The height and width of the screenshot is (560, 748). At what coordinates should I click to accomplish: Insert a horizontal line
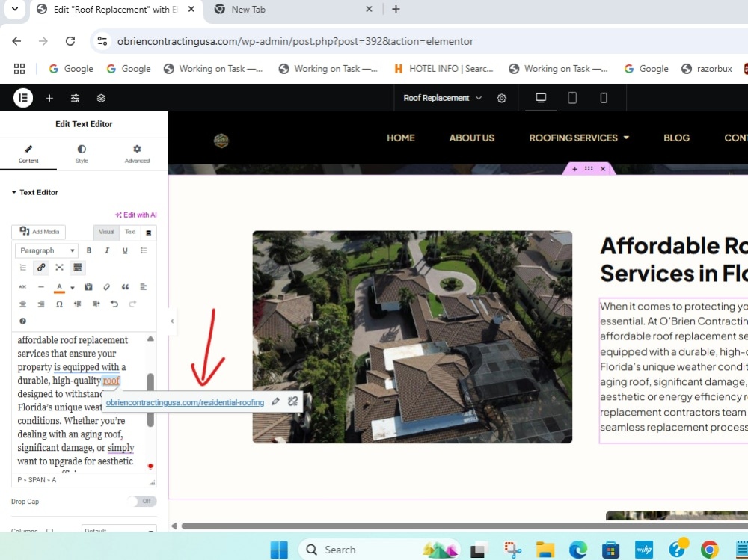41,286
